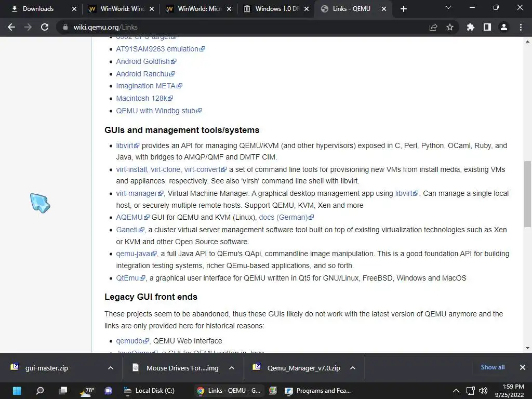
Task: Select the Links - QEMU tab
Action: click(x=352, y=9)
